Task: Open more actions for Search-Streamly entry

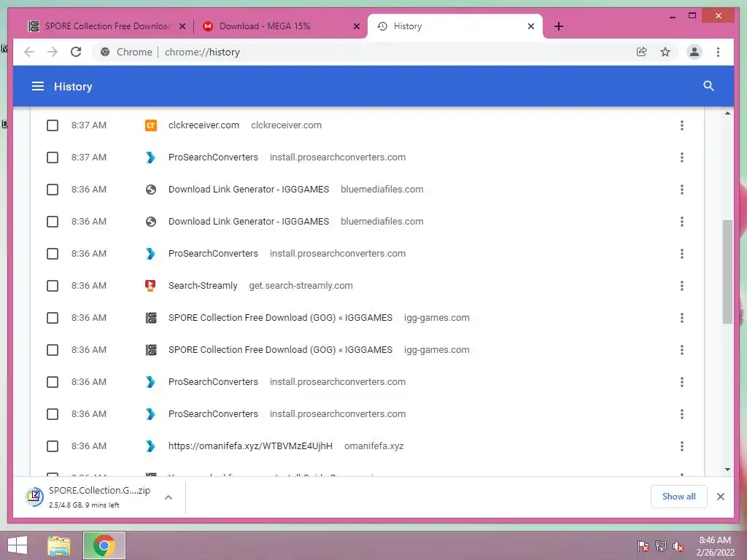Action: click(682, 286)
